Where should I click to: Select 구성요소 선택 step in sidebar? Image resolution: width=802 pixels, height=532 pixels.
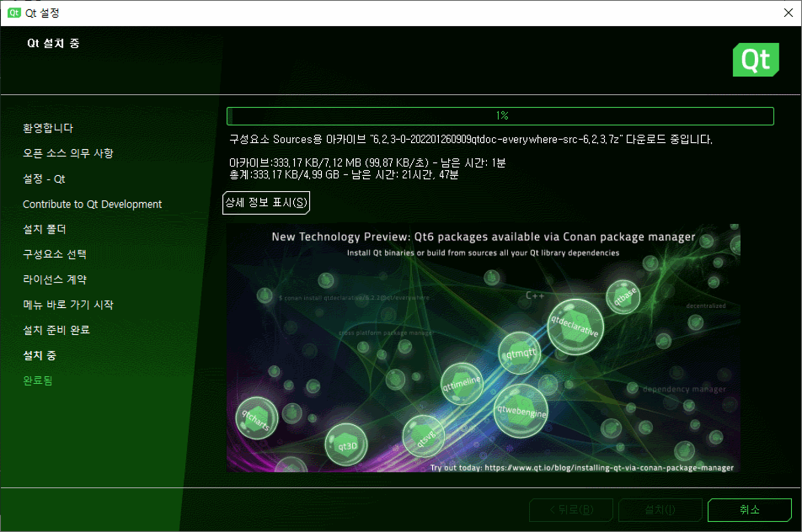tap(54, 254)
